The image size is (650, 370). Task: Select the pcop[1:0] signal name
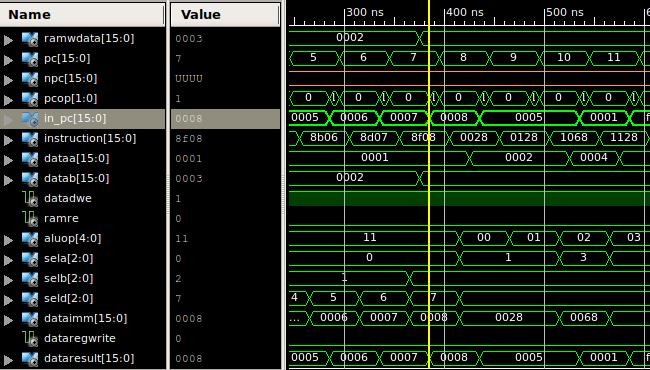[x=70, y=99]
